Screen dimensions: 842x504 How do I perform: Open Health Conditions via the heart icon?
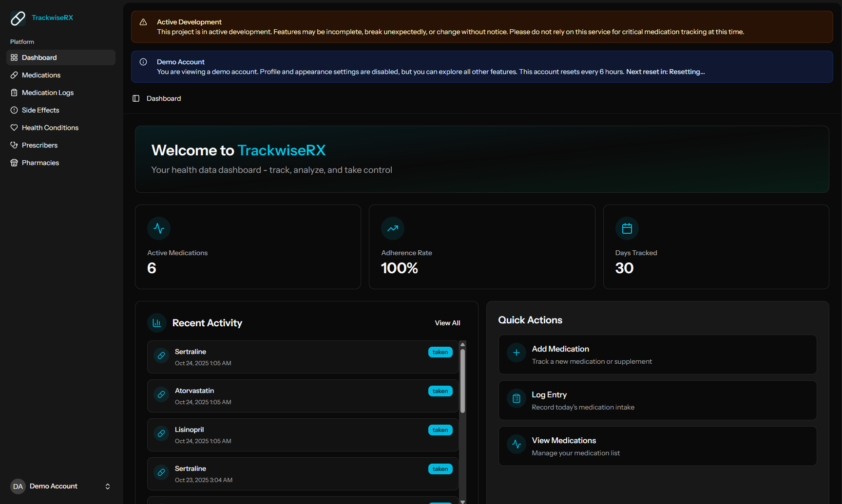15,128
